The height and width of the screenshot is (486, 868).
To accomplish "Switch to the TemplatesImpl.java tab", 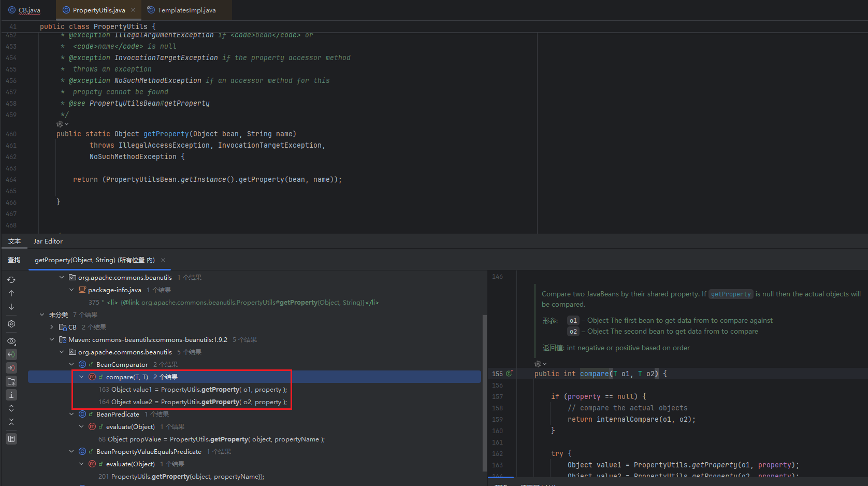I will (186, 10).
